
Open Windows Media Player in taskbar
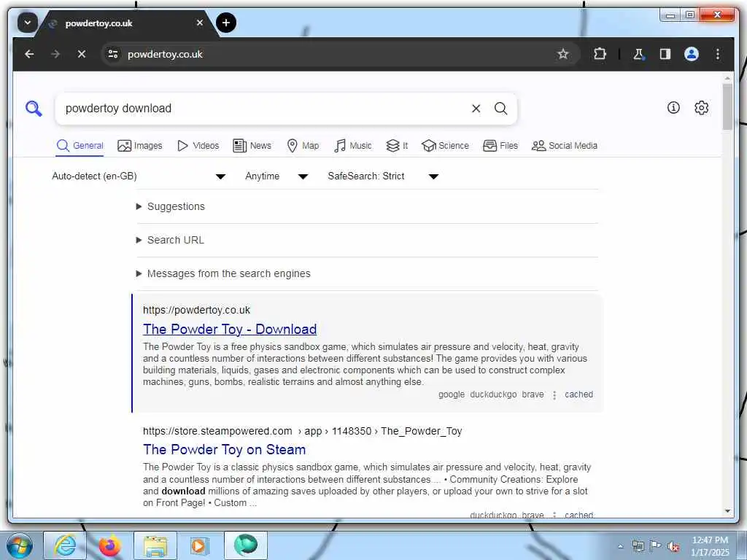200,545
